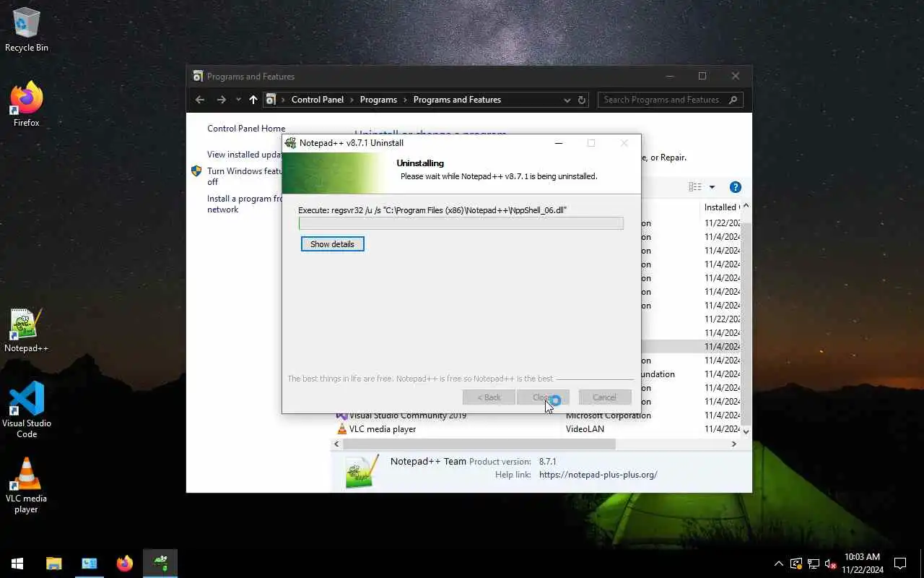Switch to Control Panel taskbar icon
This screenshot has width=924, height=578.
(90, 563)
